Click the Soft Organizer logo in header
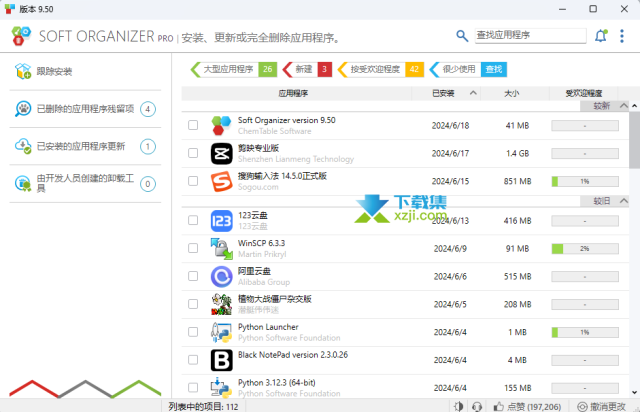Image resolution: width=640 pixels, height=412 pixels. pyautogui.click(x=21, y=36)
